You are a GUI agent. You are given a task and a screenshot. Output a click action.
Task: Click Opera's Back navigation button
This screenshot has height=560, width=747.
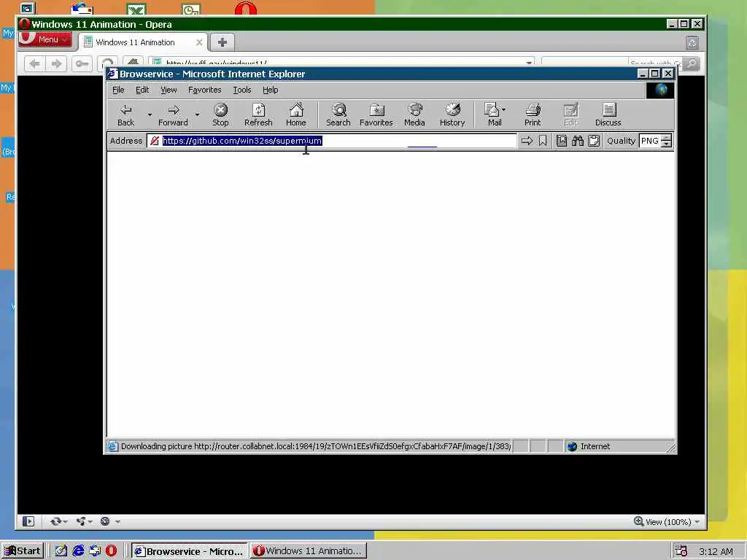coord(35,63)
